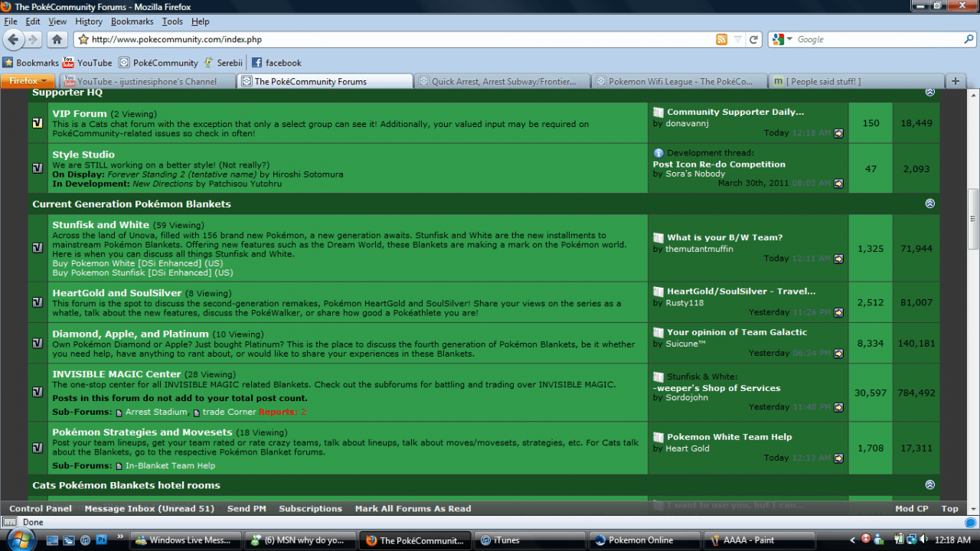Click the forum status icon beside Diamond, Apple, and Platinum
980x551 pixels.
(x=38, y=343)
